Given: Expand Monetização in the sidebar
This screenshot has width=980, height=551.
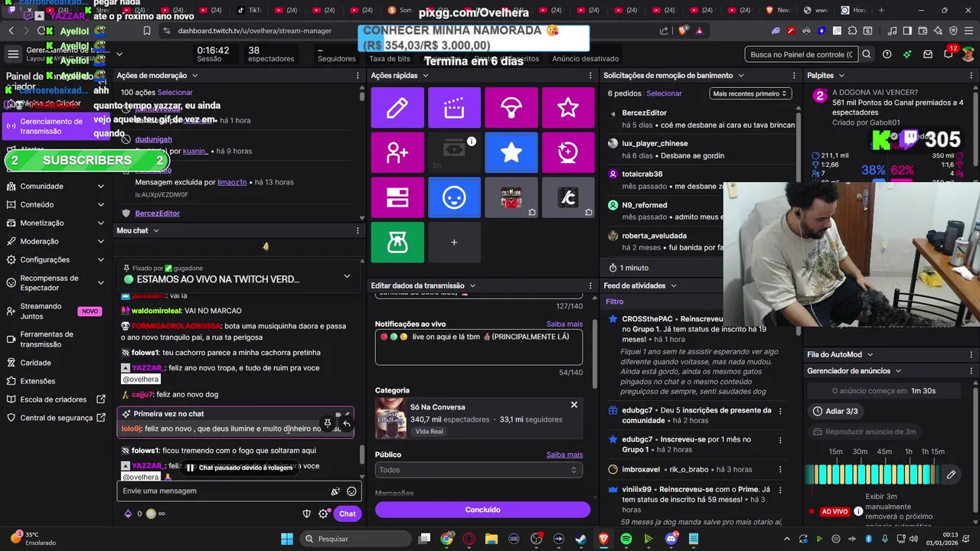Looking at the screenshot, I should click(55, 223).
